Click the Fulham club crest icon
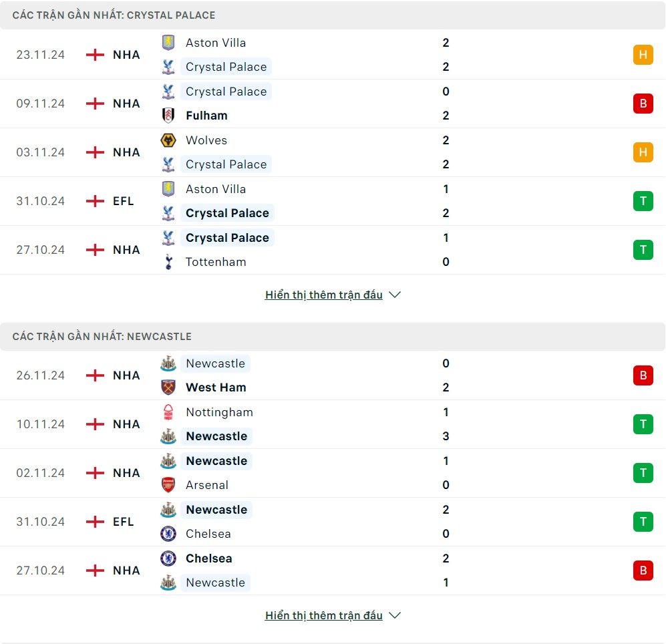The image size is (666, 644). pyautogui.click(x=168, y=116)
